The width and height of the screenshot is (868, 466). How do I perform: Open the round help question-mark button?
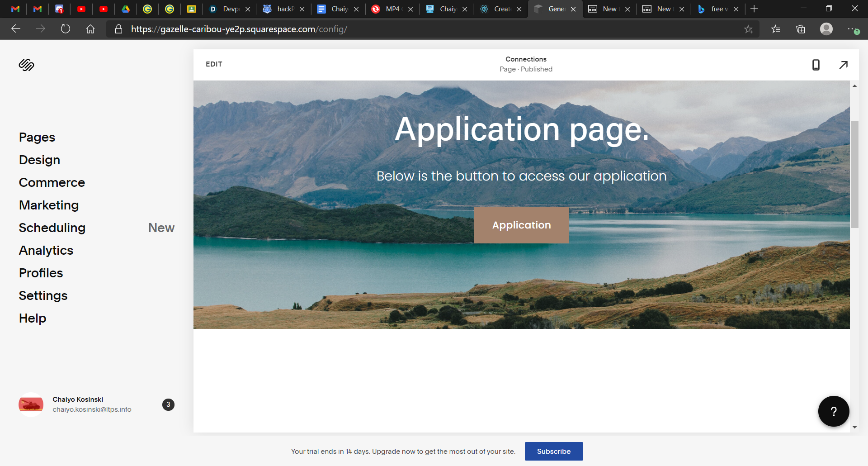click(x=834, y=411)
